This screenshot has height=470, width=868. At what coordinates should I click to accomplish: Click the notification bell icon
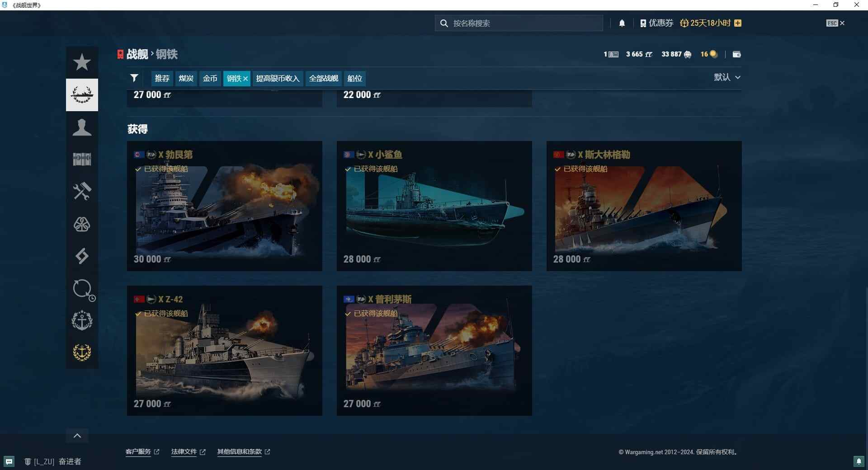click(x=622, y=23)
